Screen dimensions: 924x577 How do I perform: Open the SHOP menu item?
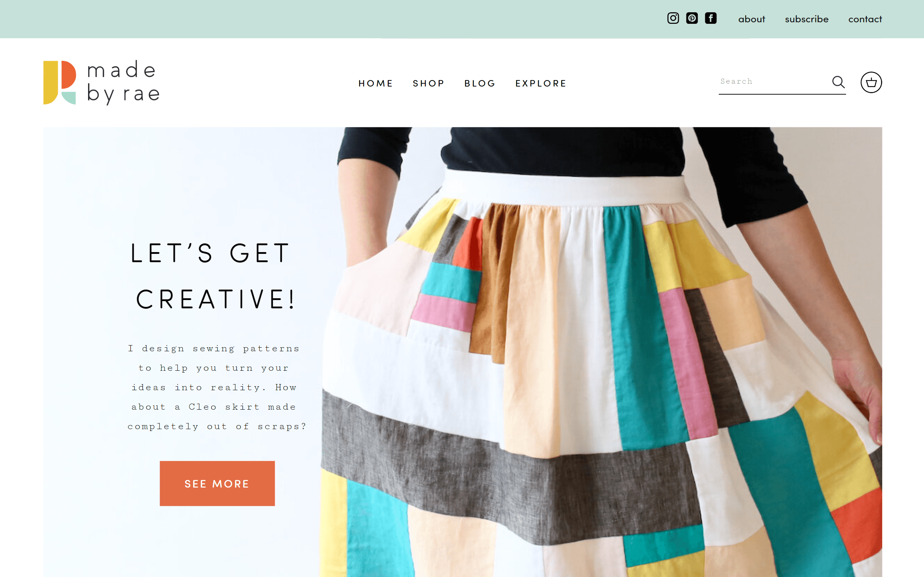tap(428, 83)
